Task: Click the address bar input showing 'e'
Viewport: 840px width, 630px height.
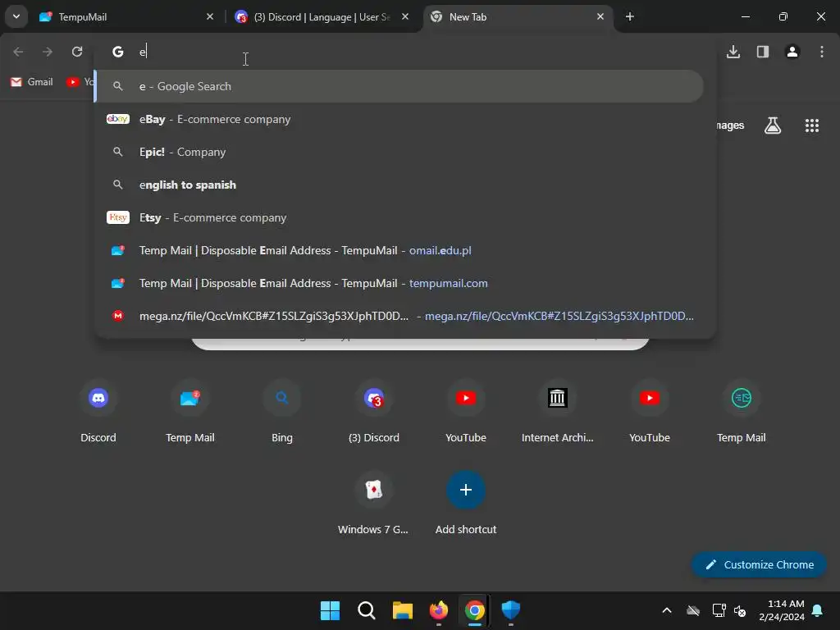Action: coord(404,52)
